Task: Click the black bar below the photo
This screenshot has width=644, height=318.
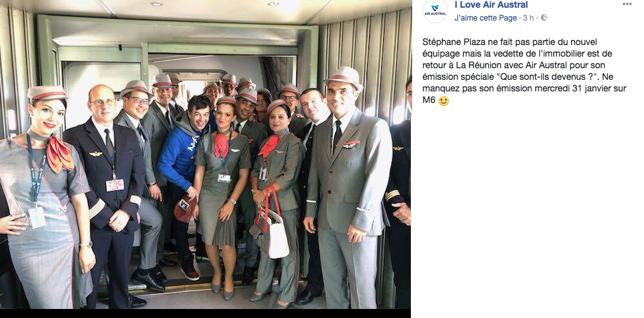Action: pos(205,313)
